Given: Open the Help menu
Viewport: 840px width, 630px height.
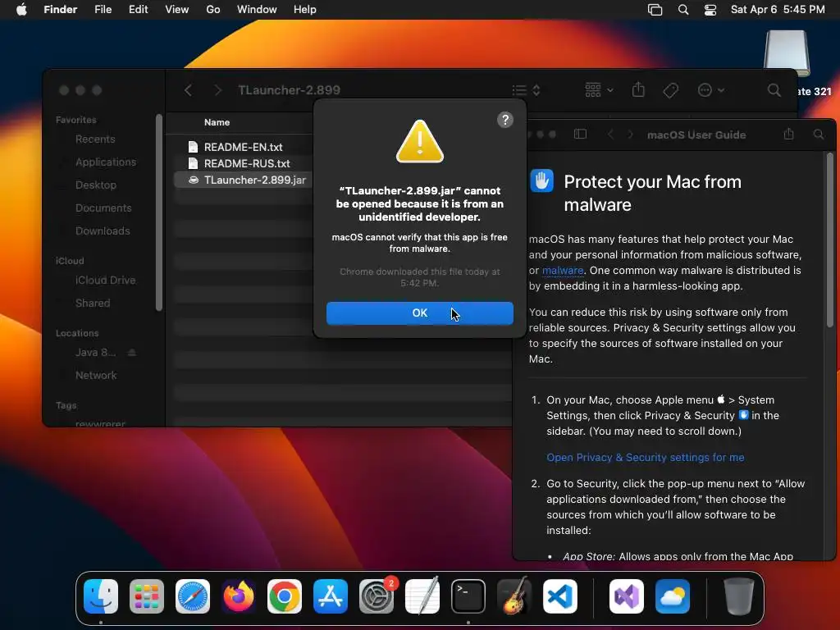Looking at the screenshot, I should click(305, 10).
